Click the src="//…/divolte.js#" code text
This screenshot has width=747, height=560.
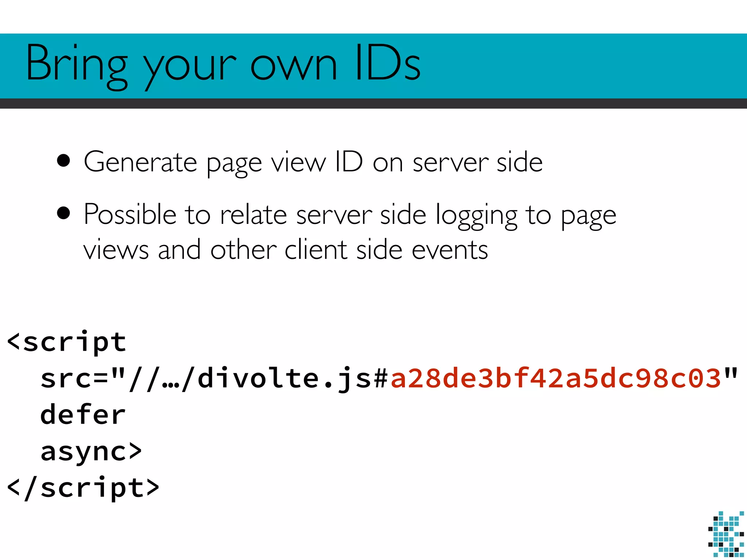214,378
